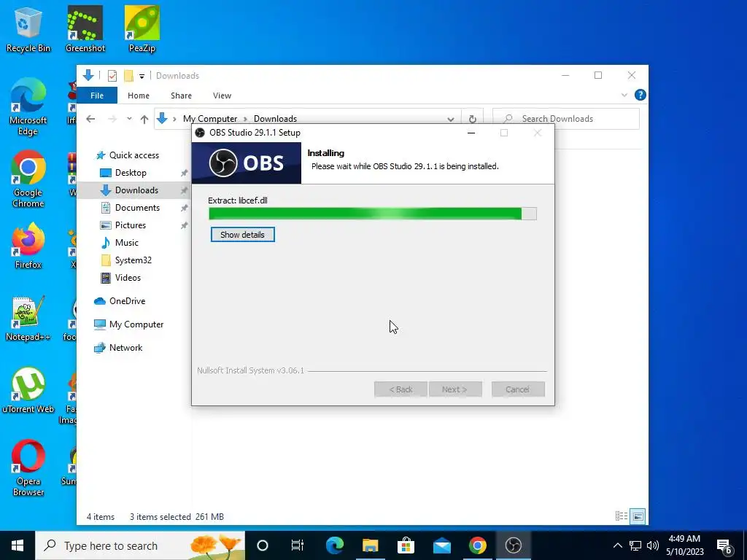Click the Search Downloads field
This screenshot has width=747, height=560.
coord(566,119)
